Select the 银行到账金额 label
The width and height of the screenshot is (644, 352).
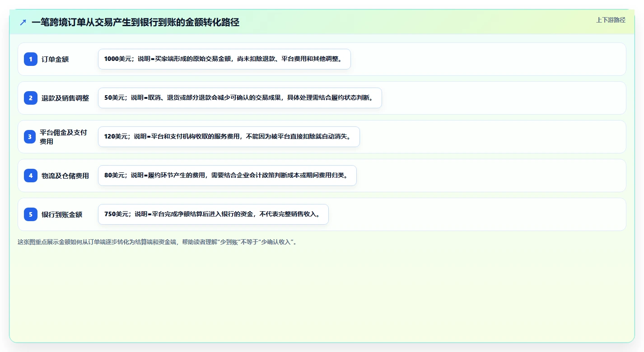[x=62, y=214]
